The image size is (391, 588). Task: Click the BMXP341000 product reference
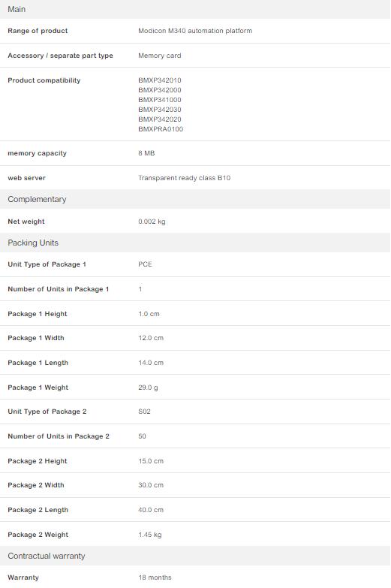pos(160,100)
